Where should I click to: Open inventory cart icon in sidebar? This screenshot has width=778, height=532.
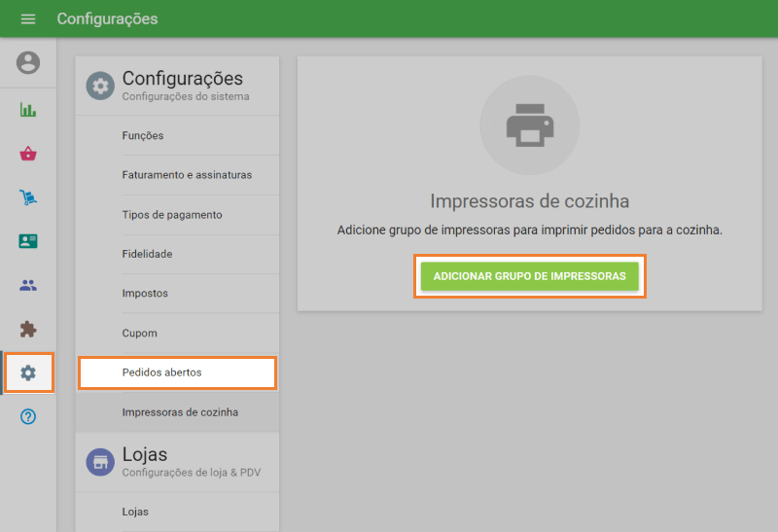(x=28, y=197)
